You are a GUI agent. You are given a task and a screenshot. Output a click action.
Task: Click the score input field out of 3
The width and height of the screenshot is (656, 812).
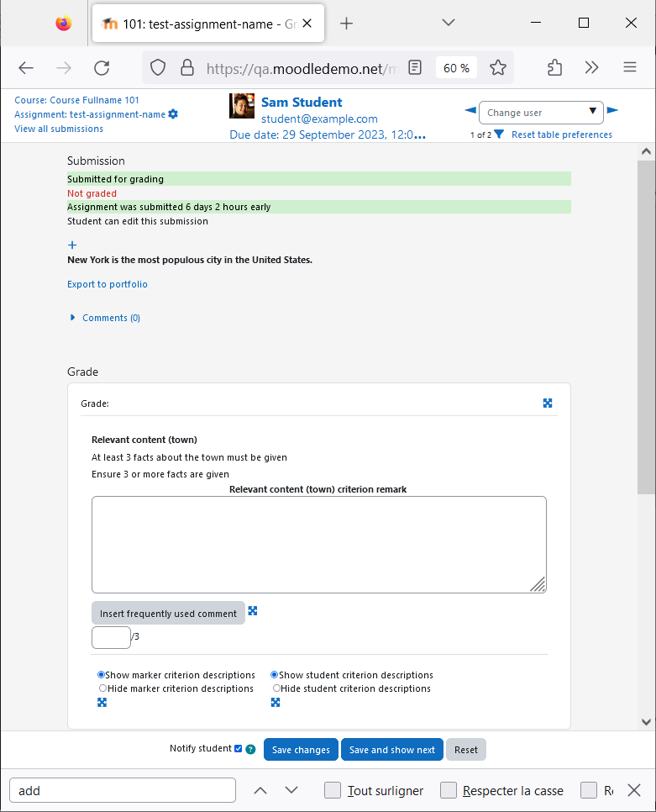(111, 637)
